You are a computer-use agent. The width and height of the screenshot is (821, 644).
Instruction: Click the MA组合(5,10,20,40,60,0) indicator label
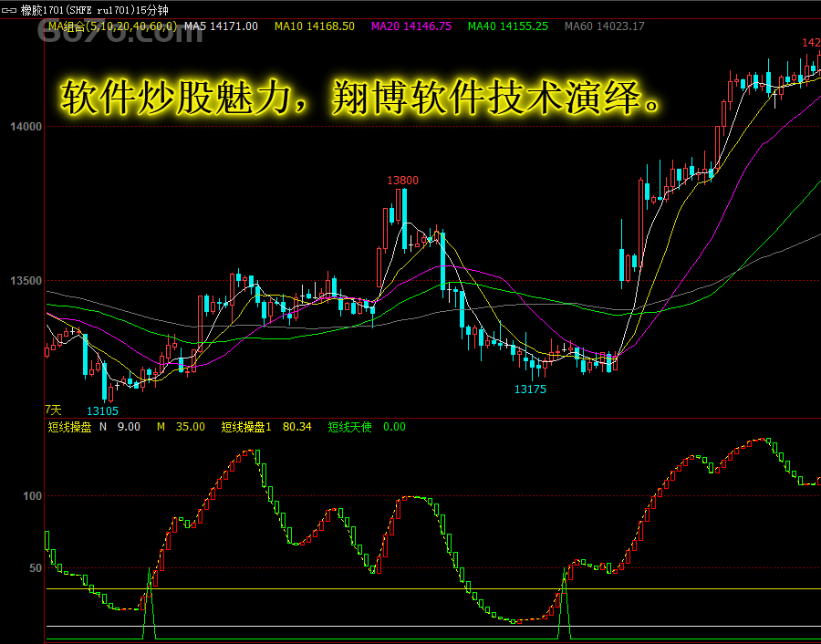112,26
